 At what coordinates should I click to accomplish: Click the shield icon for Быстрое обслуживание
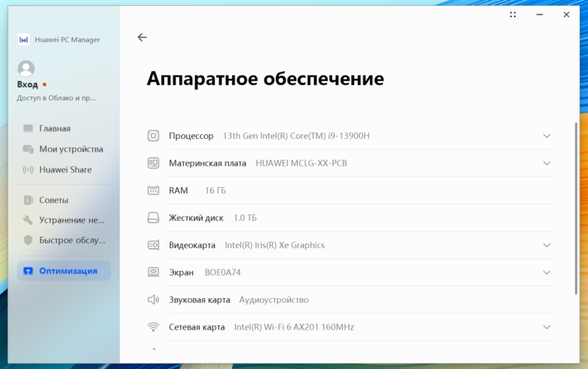[x=28, y=240]
